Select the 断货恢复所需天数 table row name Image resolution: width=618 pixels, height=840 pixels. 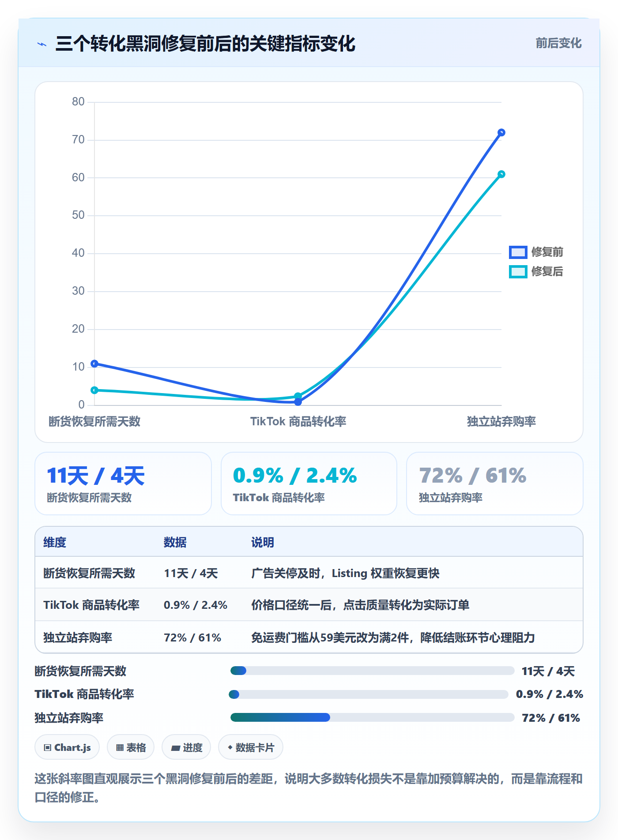(89, 573)
